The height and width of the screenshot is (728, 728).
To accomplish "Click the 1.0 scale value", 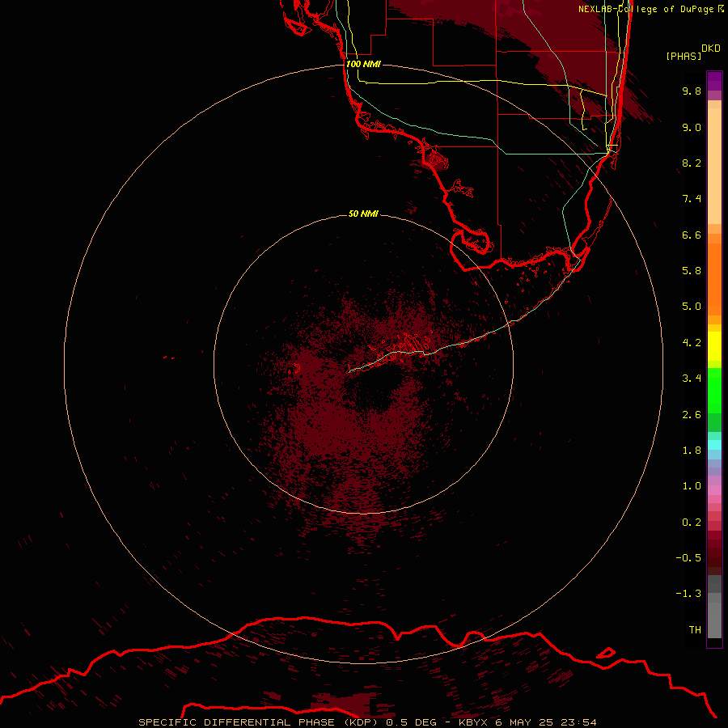I will 692,486.
